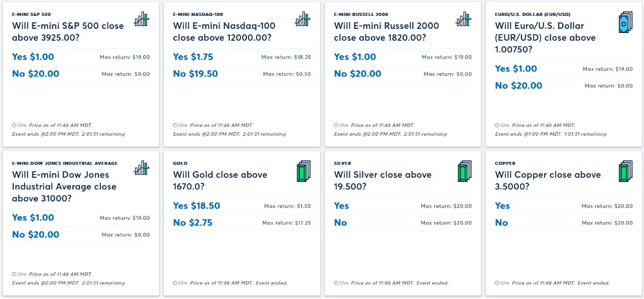Click the 10m clock icon on the Gold card
Screen dimensions: 644x299
(x=175, y=283)
